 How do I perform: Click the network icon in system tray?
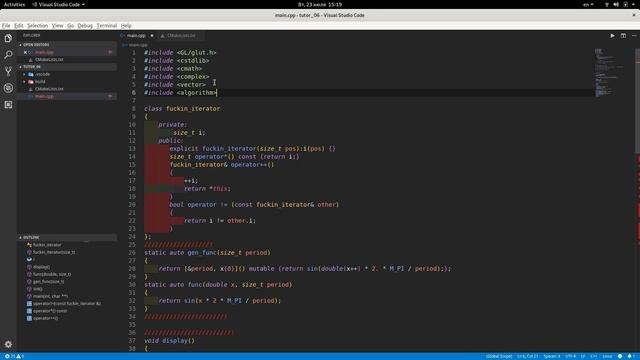click(607, 4)
